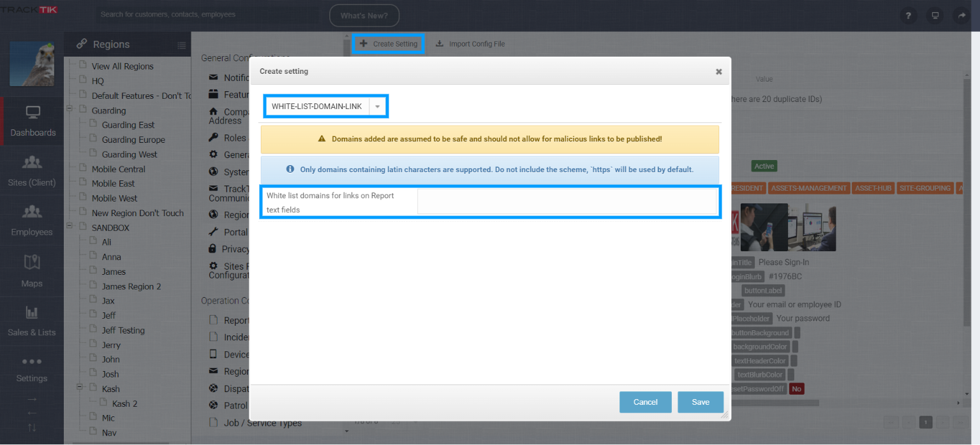
Task: Click the warning triangle icon in yellow banner
Action: [322, 139]
